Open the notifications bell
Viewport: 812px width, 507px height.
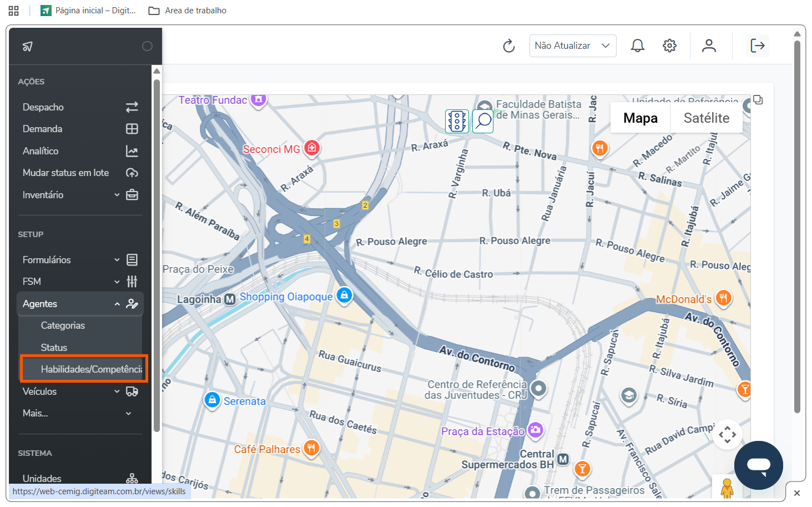coord(637,46)
